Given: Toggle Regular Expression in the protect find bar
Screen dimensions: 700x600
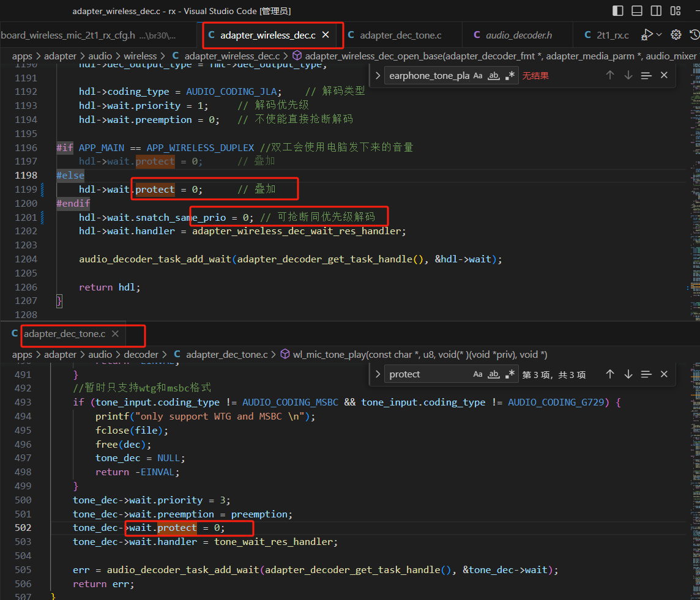Looking at the screenshot, I should pyautogui.click(x=509, y=374).
